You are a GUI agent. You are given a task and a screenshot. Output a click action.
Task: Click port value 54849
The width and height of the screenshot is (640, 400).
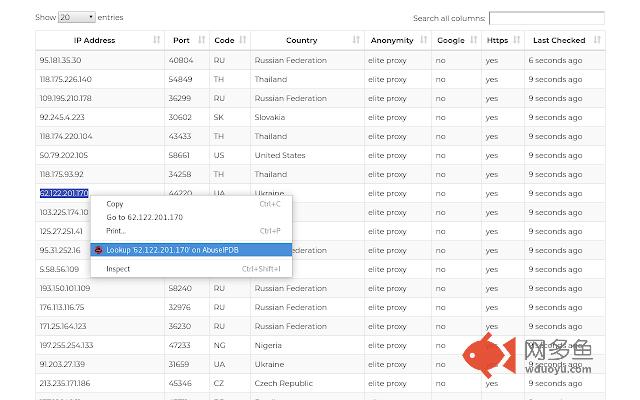click(x=180, y=79)
